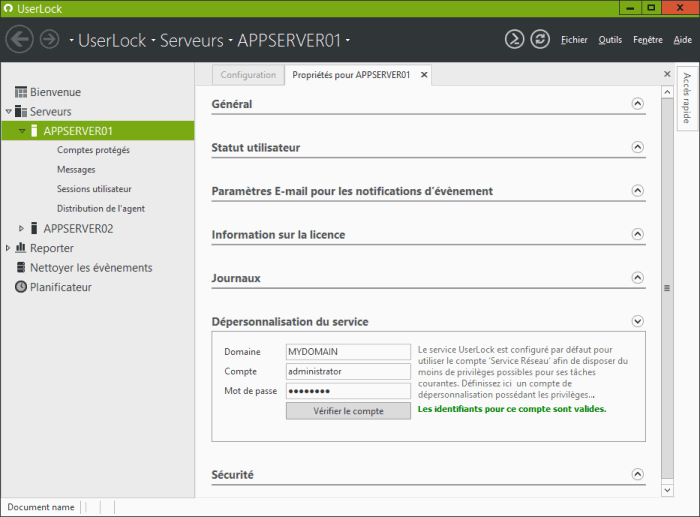This screenshot has height=517, width=700.
Task: Open the Fichier menu
Action: click(x=574, y=40)
